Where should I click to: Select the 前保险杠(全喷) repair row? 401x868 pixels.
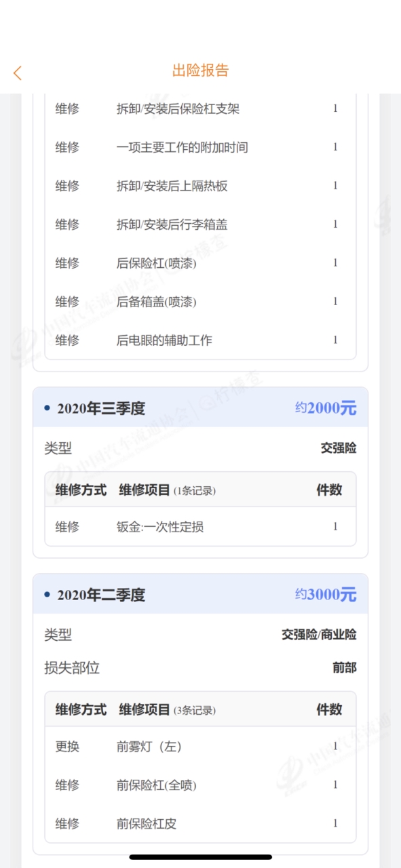pos(200,785)
